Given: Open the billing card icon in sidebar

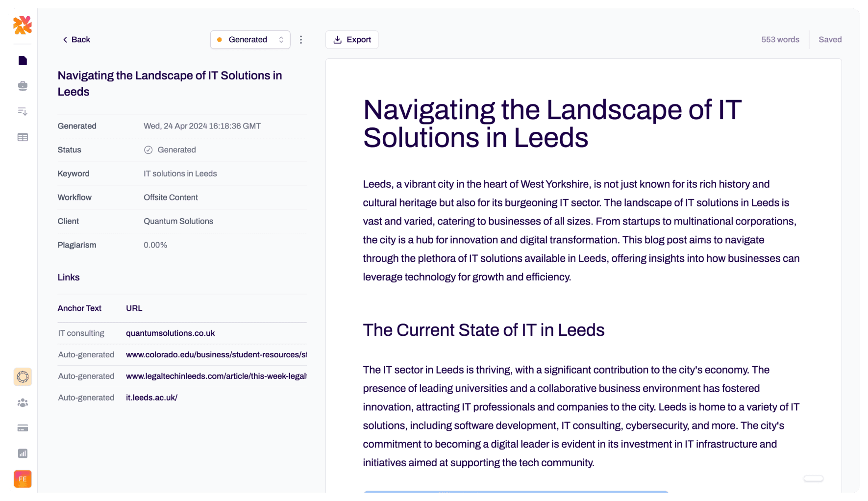Looking at the screenshot, I should pyautogui.click(x=23, y=428).
